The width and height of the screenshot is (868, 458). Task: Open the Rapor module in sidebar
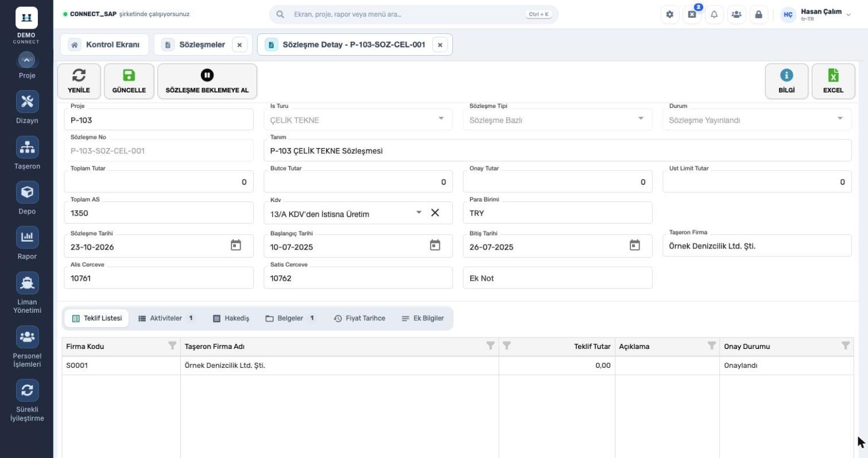pyautogui.click(x=27, y=243)
